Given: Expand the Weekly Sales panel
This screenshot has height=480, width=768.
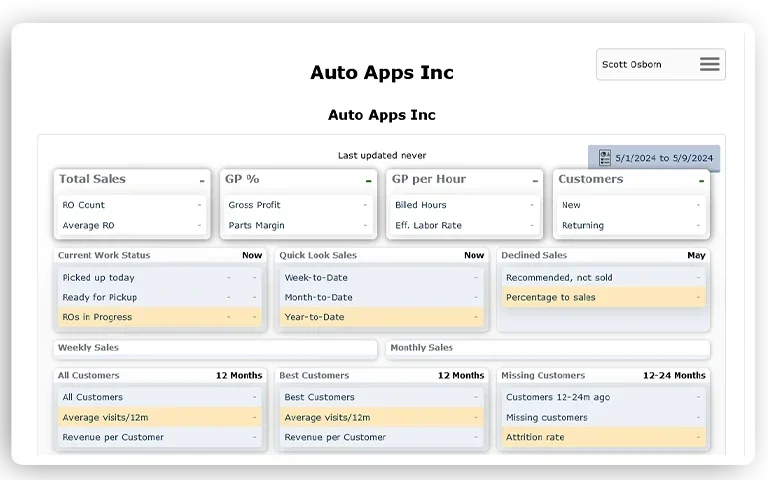Looking at the screenshot, I should point(216,348).
